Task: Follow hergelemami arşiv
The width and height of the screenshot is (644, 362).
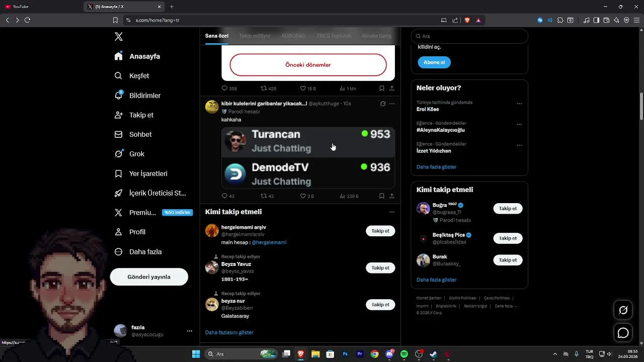Action: pos(380,231)
